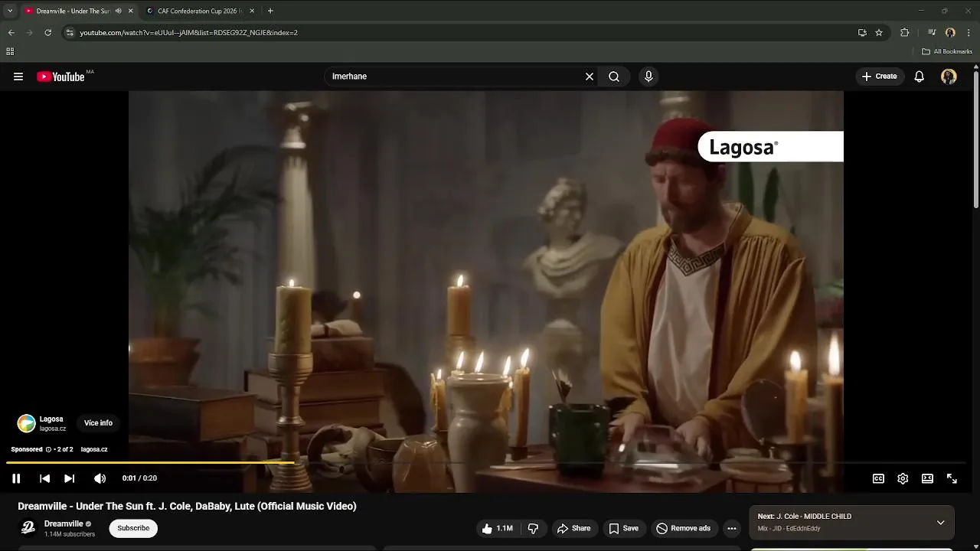
Task: Open the All Bookmarks folder
Action: click(x=947, y=51)
